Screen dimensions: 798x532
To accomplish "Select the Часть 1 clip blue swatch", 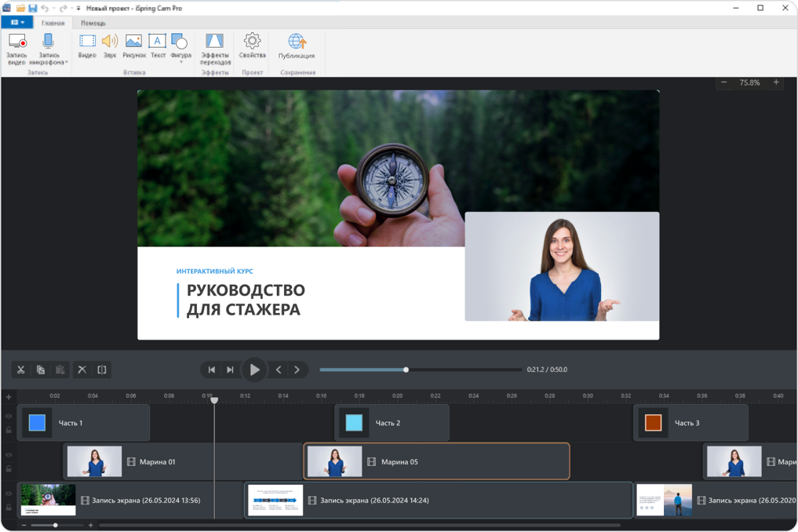I will click(37, 423).
